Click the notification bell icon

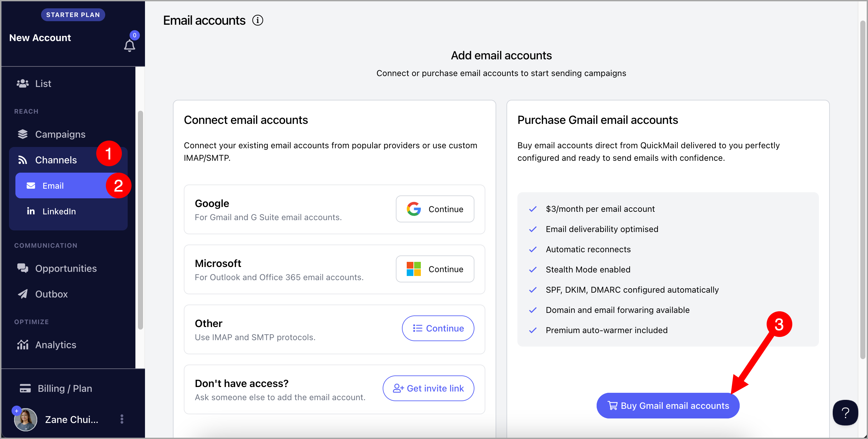(129, 45)
